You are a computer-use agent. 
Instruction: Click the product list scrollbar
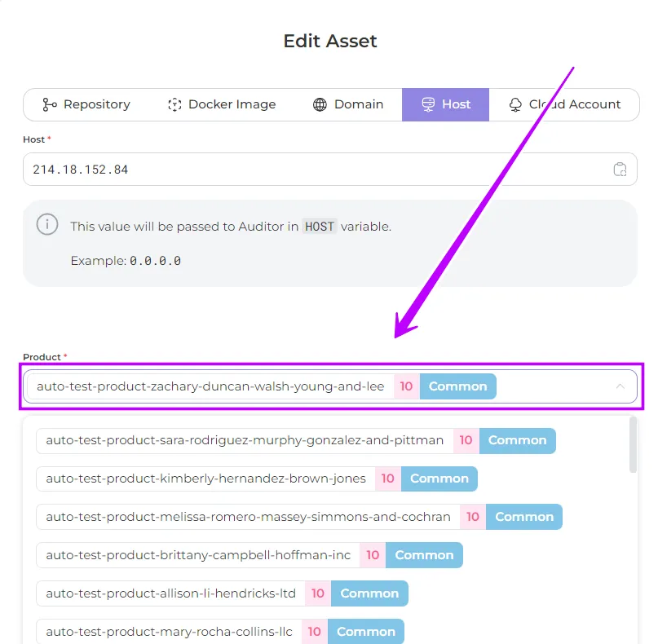634,444
